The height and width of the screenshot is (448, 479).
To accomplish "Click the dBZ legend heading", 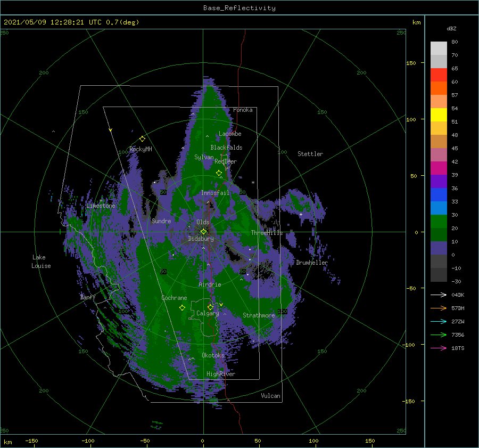I will tap(451, 28).
